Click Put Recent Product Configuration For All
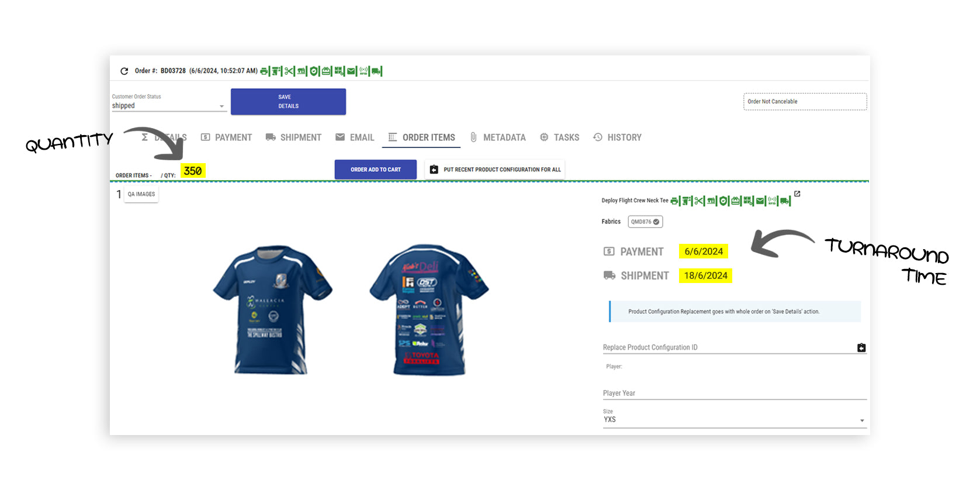Viewport: 980px width, 490px height. [x=495, y=170]
